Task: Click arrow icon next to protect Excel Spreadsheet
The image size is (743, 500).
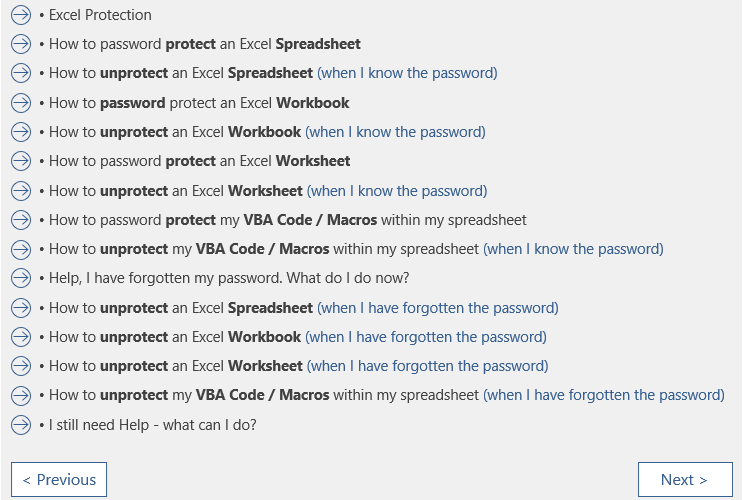Action: coord(21,44)
